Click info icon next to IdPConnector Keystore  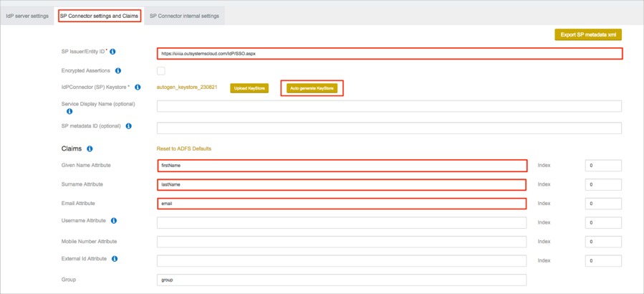pyautogui.click(x=138, y=87)
